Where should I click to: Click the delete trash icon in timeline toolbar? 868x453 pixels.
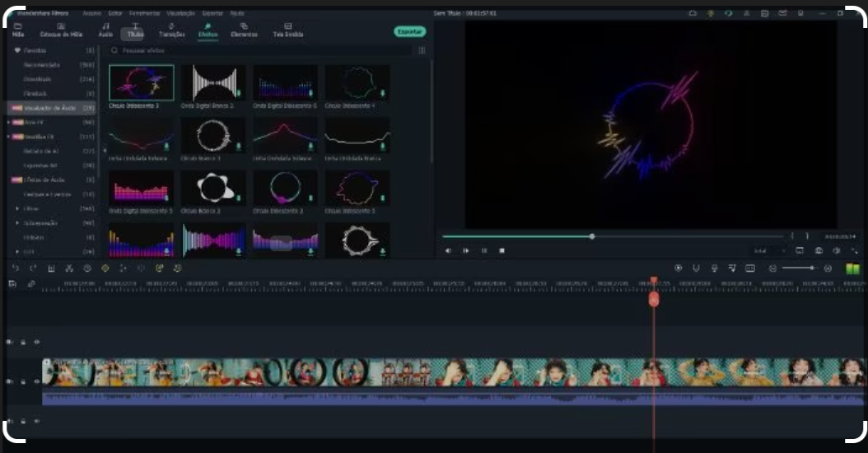point(51,269)
